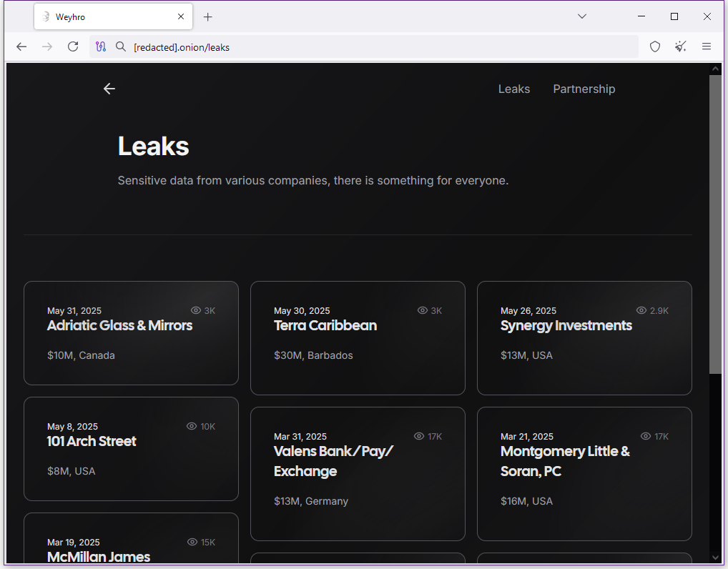
Task: Click the "$13M, Germany" text
Action: (311, 501)
